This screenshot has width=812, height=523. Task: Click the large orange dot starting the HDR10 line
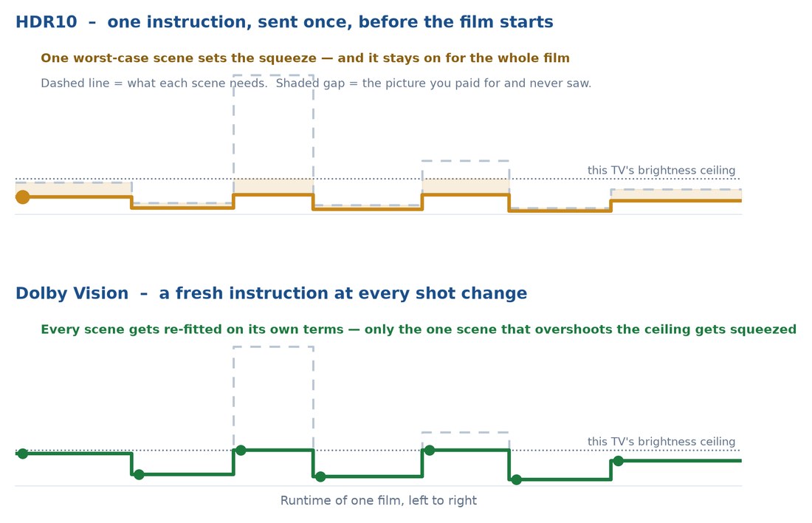pos(23,197)
